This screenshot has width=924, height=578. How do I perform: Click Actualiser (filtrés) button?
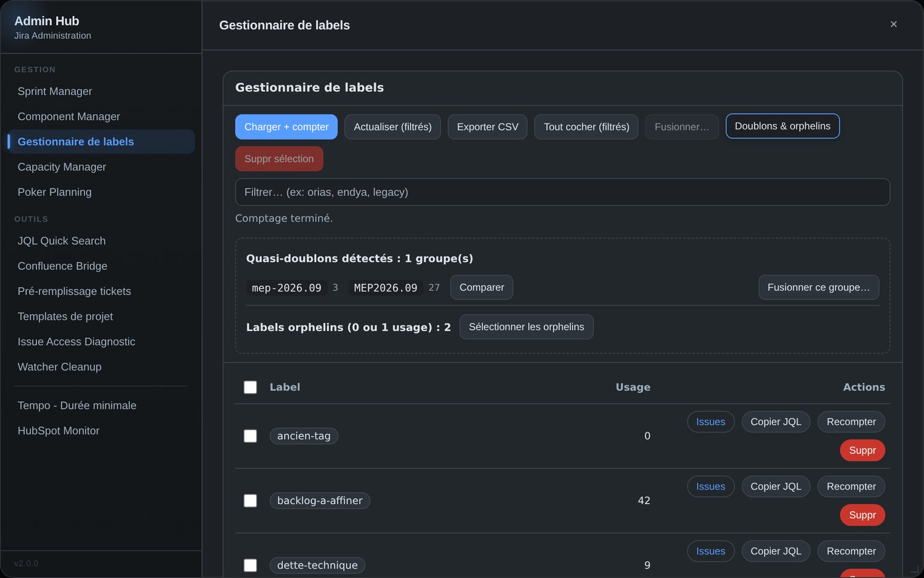pyautogui.click(x=392, y=127)
